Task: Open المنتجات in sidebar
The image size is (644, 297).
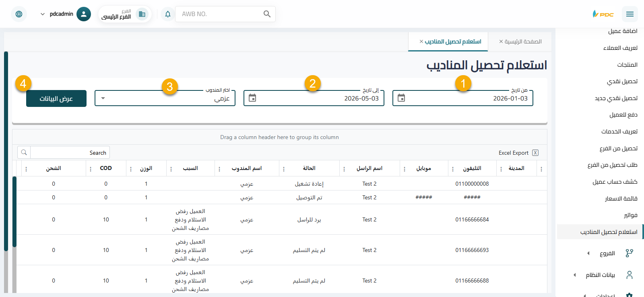Action: tap(627, 65)
